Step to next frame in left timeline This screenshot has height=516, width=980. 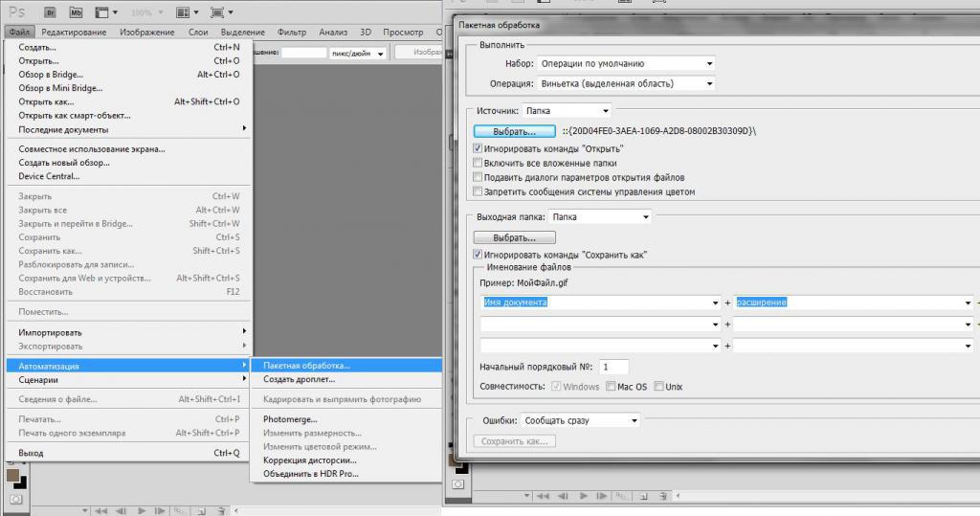pyautogui.click(x=160, y=511)
